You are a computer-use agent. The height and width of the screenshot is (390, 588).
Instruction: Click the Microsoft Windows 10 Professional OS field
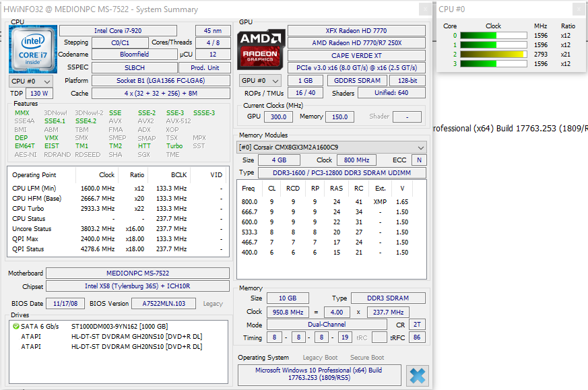(x=319, y=374)
